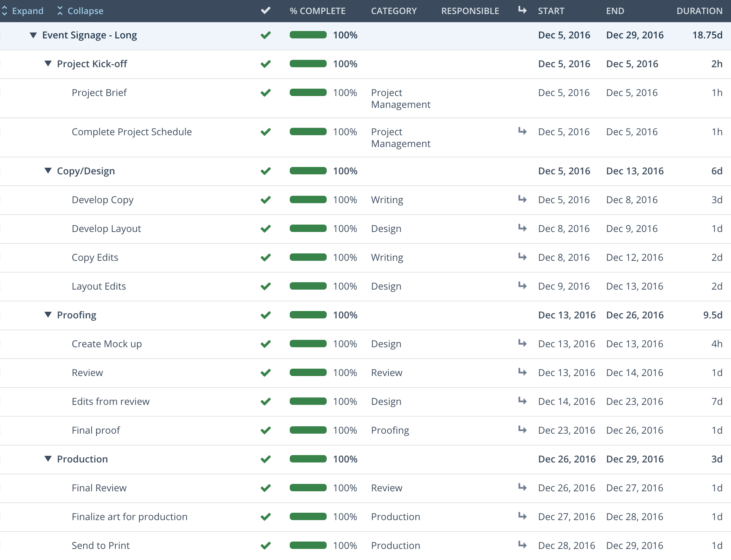Collapse the Event Signage - Long group
This screenshot has height=560, width=731.
(x=33, y=35)
